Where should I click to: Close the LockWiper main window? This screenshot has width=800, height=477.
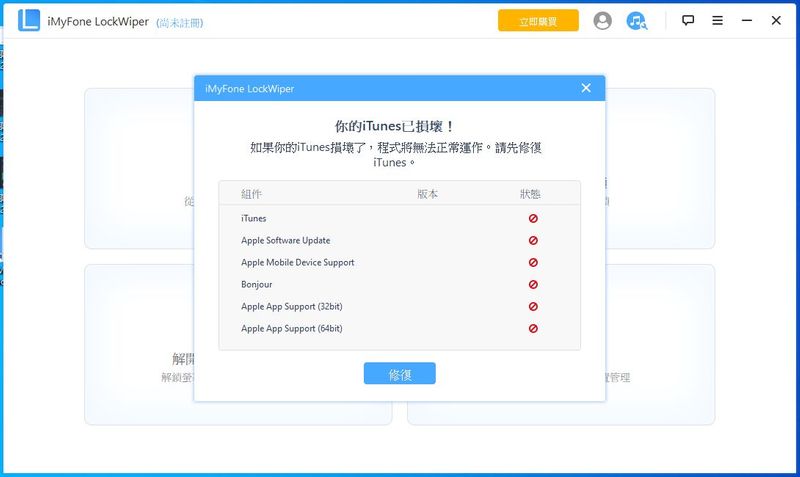776,20
